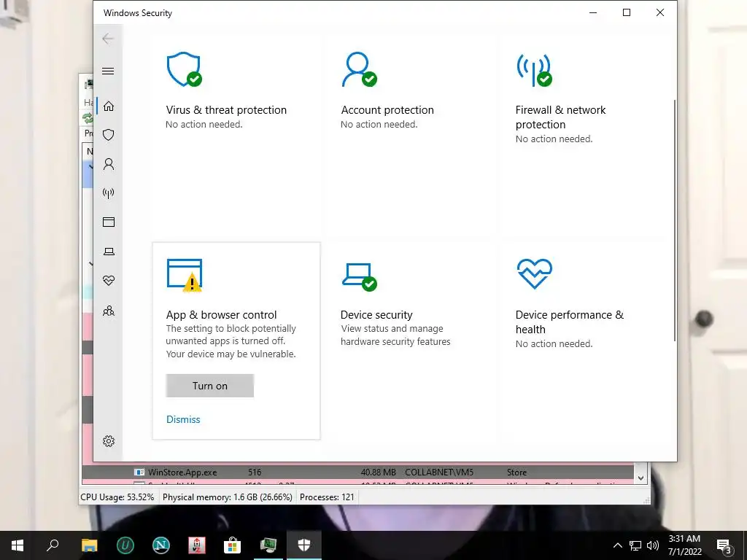Screen dimensions: 747x560
Task: Maximize the Windows Security window
Action: point(627,13)
